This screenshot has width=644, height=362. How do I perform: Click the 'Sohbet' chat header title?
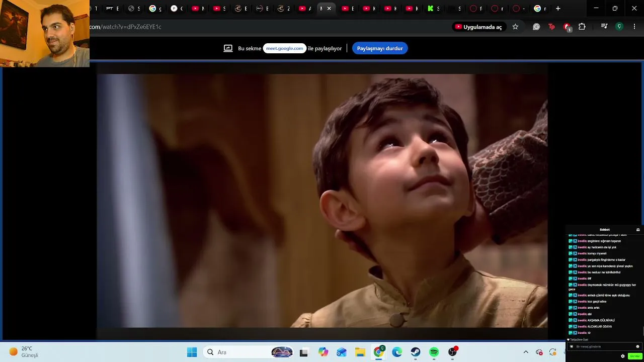click(604, 230)
